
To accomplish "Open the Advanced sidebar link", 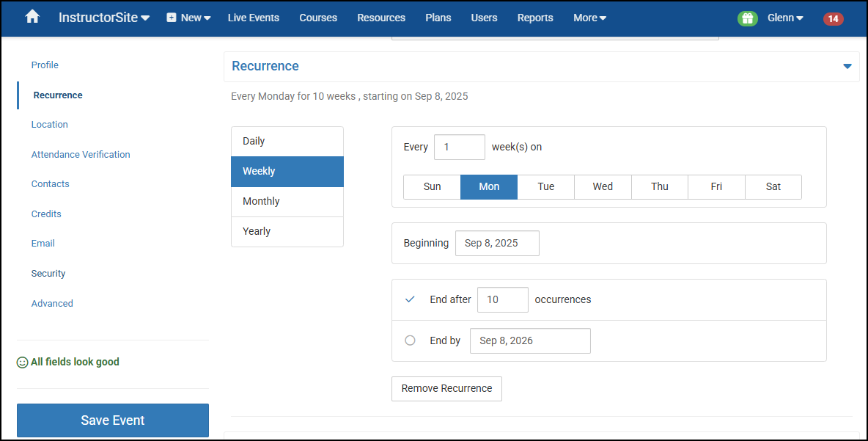I will tap(52, 303).
